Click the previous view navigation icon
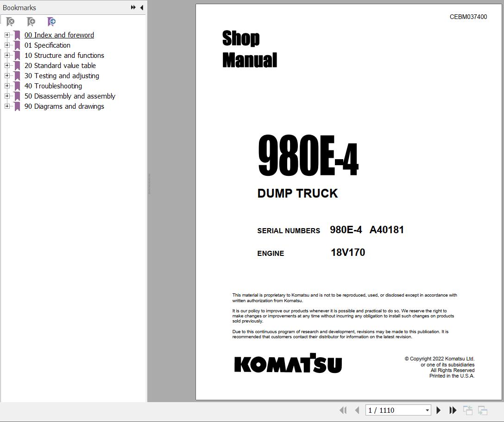The height and width of the screenshot is (422, 504). point(468,410)
